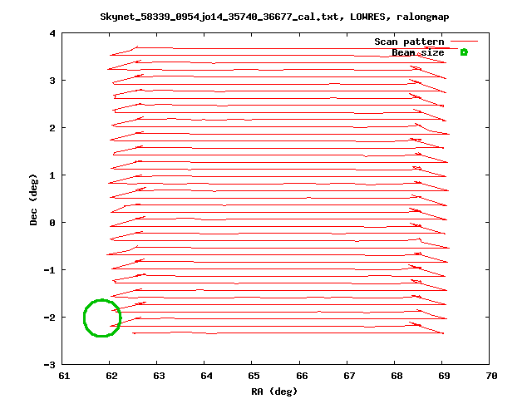Click the x-axis tick label 69
532x399 pixels.
[445, 376]
